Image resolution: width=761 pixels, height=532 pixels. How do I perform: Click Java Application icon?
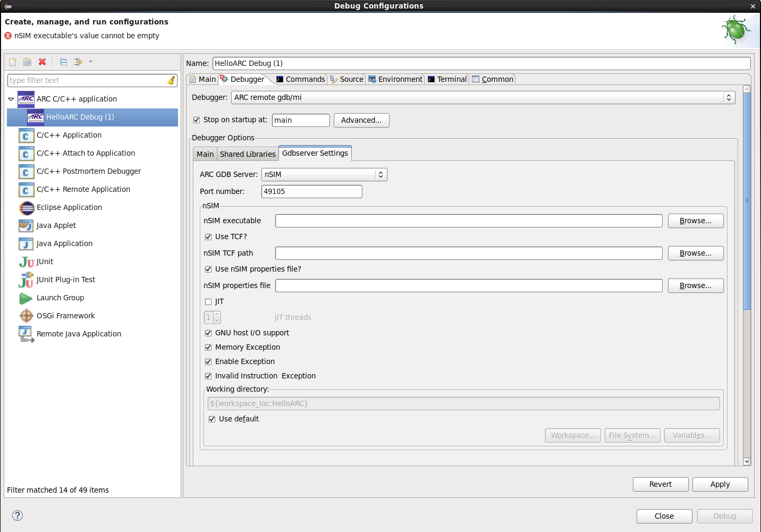click(x=26, y=244)
